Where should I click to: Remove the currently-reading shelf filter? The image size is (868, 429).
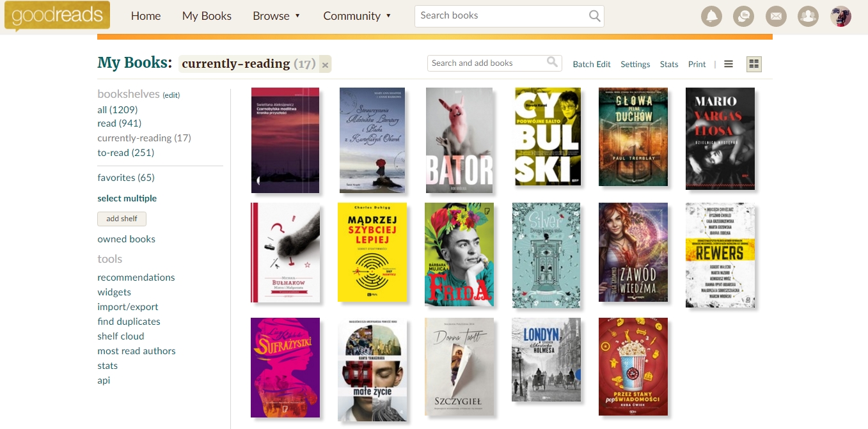click(325, 65)
